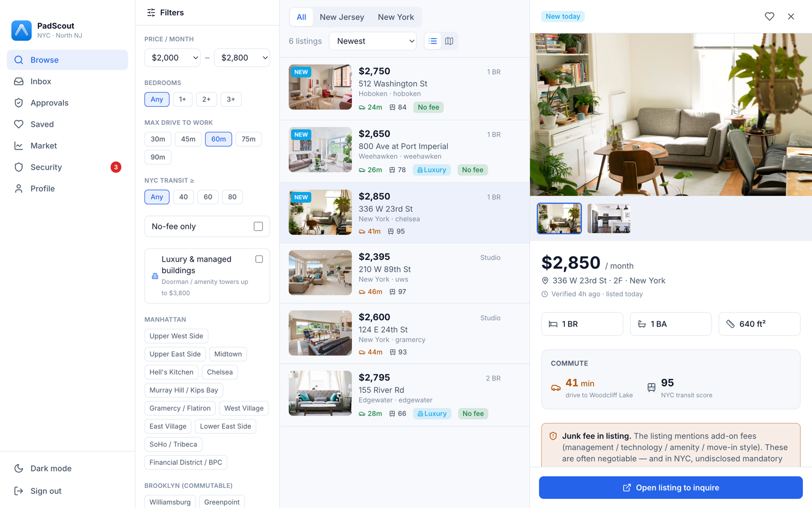Open Security page with 3 alerts
Viewport: 812px width, 508px height.
click(x=67, y=167)
